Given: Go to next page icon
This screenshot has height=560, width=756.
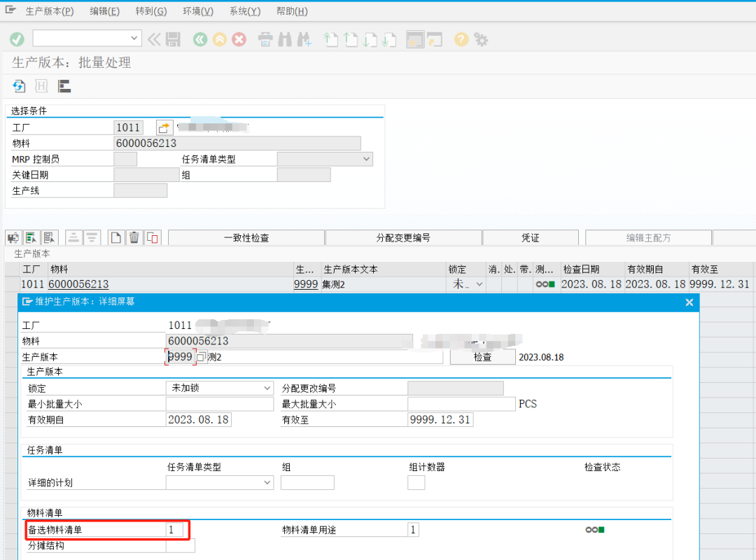Looking at the screenshot, I should [x=370, y=39].
